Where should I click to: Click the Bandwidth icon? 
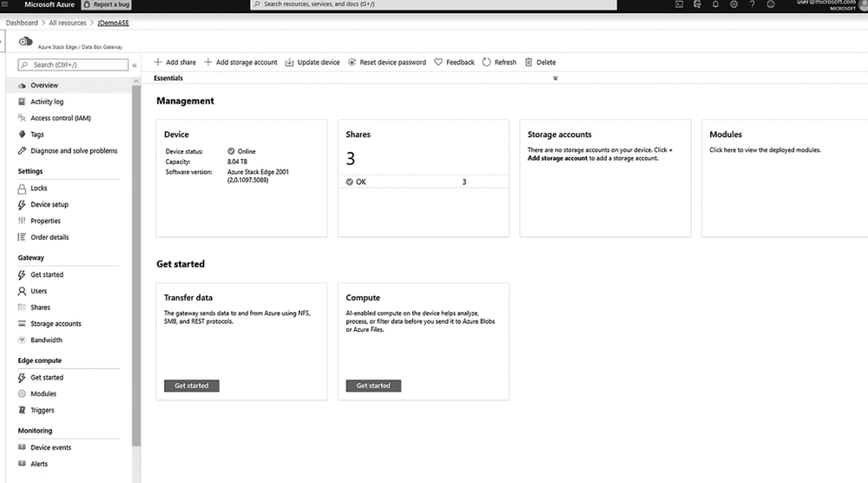[22, 340]
